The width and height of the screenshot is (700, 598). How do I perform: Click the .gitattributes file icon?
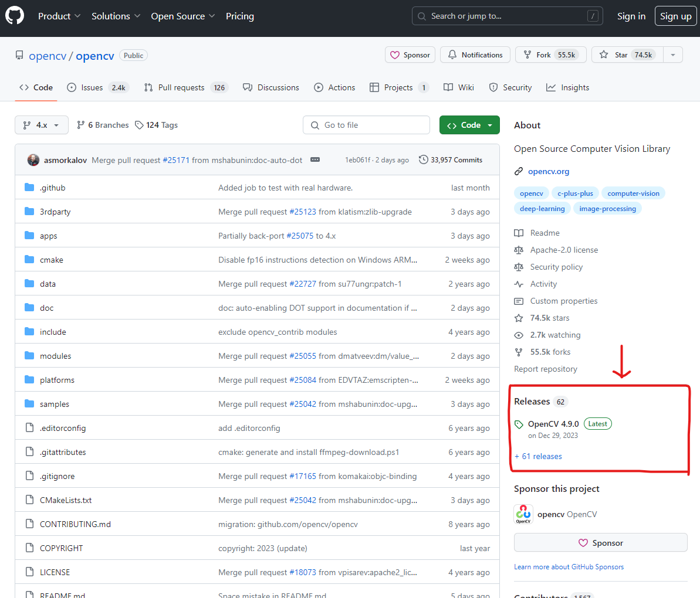coord(29,452)
